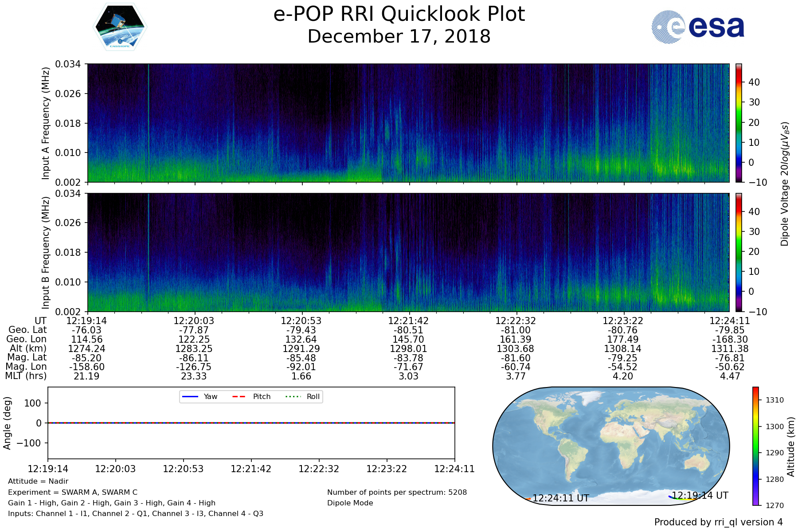The height and width of the screenshot is (532, 798).
Task: Click the CASSIOPE satellite hexagon logo
Action: 120,27
